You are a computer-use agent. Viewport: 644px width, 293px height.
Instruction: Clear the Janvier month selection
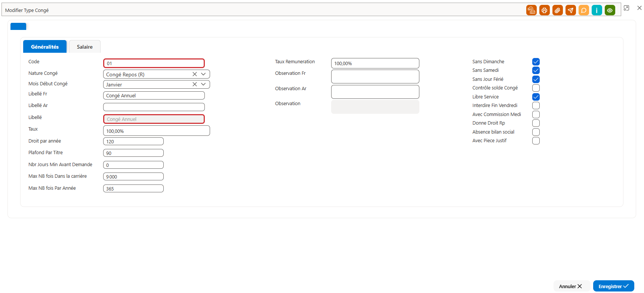[x=195, y=84]
